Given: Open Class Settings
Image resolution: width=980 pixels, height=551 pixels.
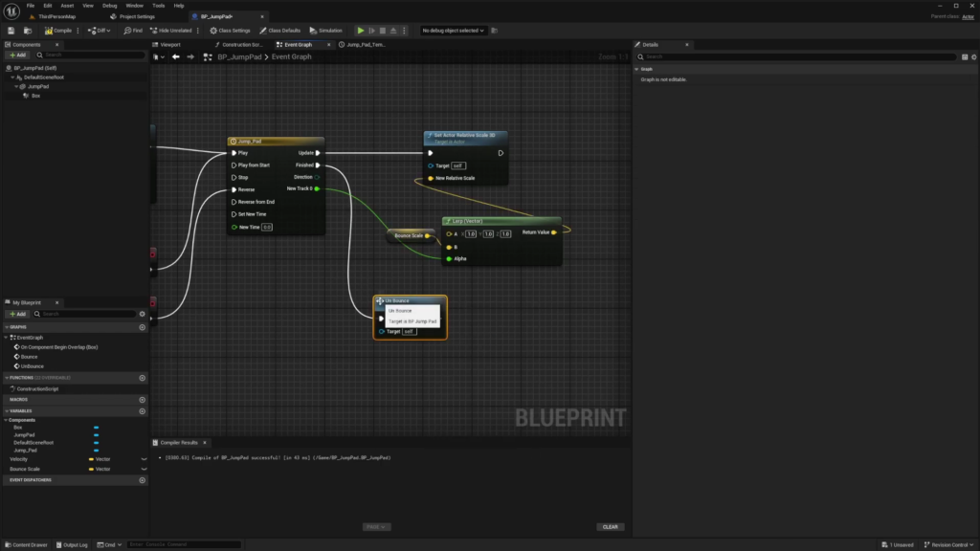Looking at the screenshot, I should (x=230, y=30).
